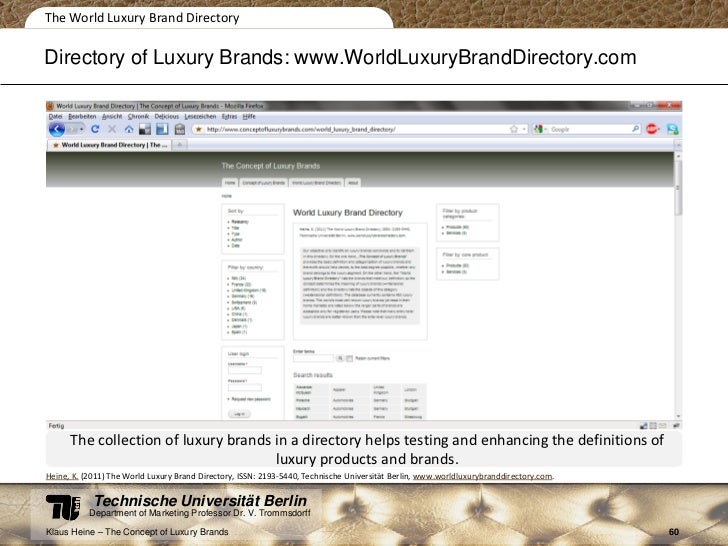
Task: Click the browser URL address field
Action: tap(358, 129)
